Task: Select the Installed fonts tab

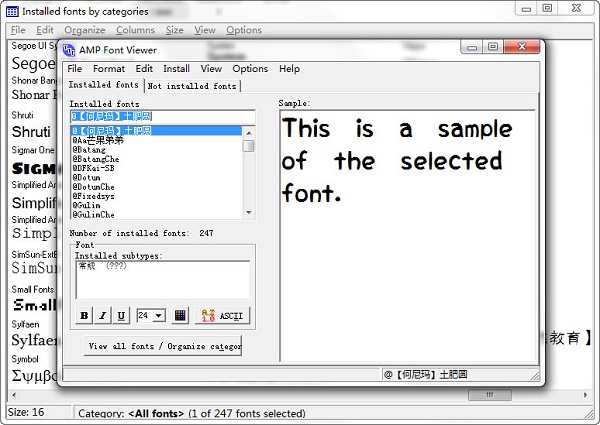Action: click(104, 86)
